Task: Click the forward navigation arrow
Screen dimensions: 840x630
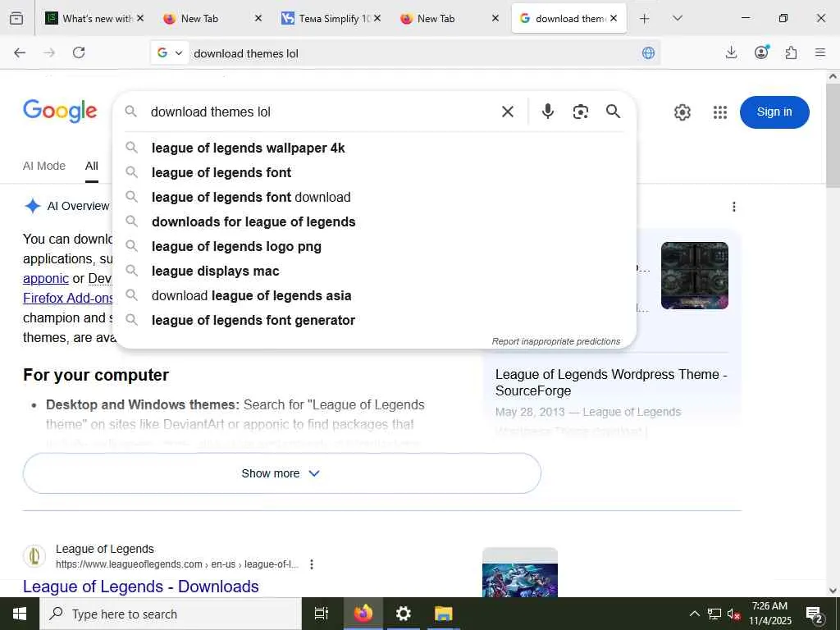Action: click(x=49, y=52)
